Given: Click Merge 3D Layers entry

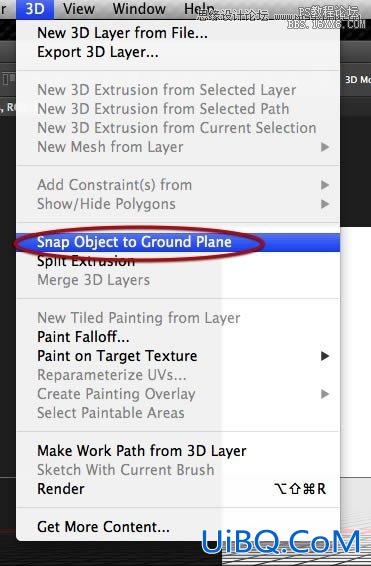Looking at the screenshot, I should point(178,280).
